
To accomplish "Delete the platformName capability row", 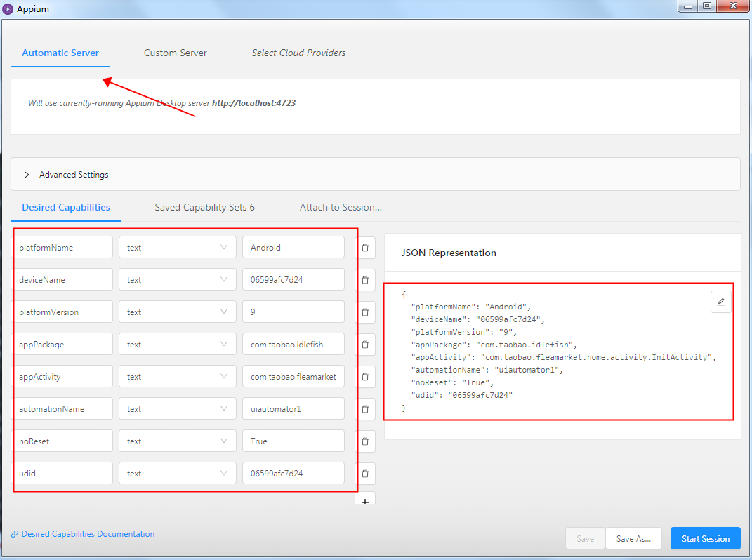I will point(365,248).
